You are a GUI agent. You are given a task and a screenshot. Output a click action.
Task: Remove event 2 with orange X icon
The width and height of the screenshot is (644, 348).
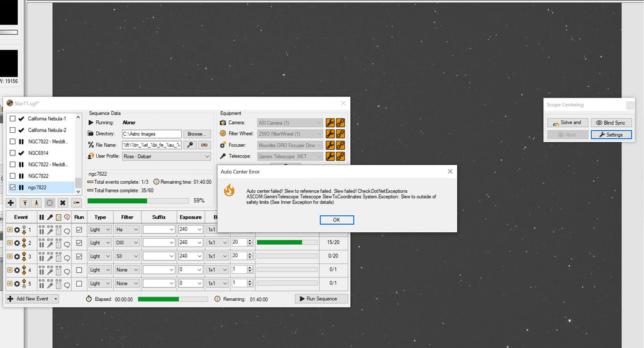[x=10, y=243]
